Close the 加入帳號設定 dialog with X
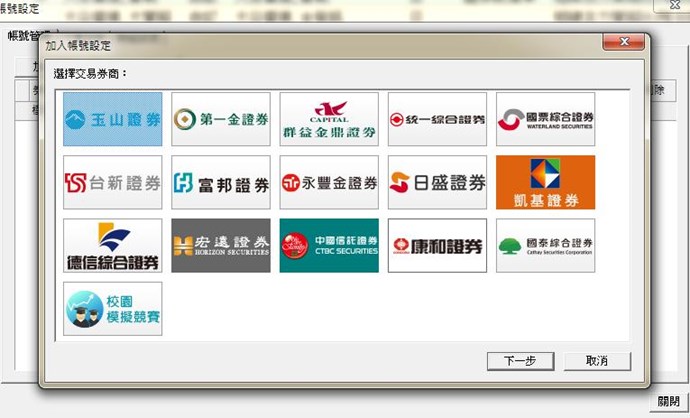The height and width of the screenshot is (418, 690). [625, 43]
